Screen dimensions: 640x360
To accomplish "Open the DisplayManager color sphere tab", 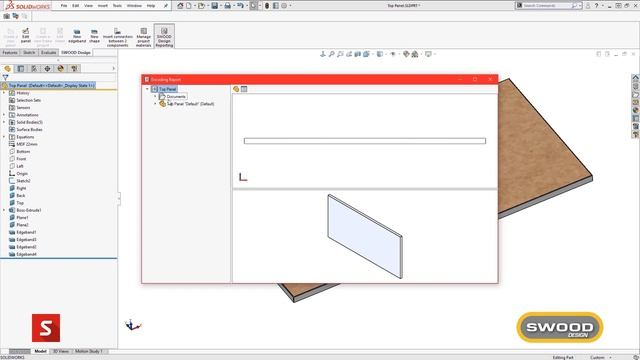I will point(60,69).
